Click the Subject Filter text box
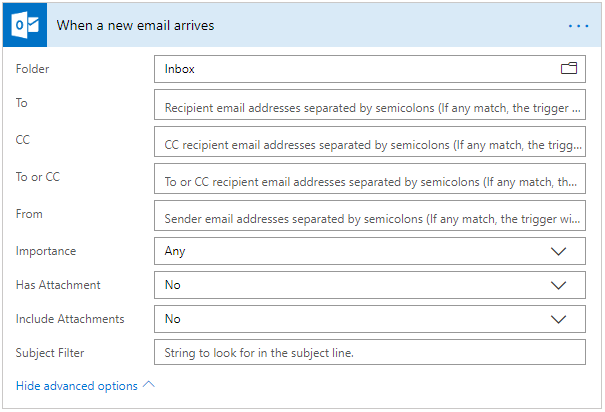Image resolution: width=605 pixels, height=412 pixels. coord(370,352)
